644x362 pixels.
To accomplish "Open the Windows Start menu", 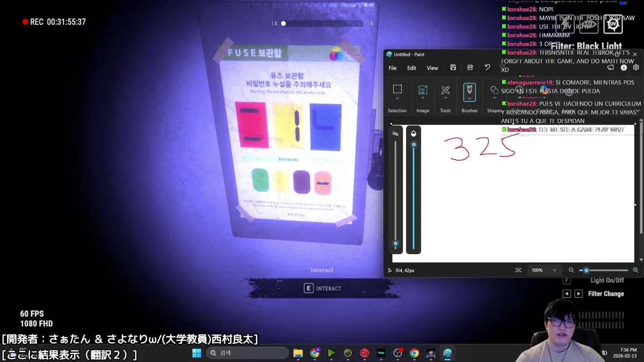I will click(197, 353).
